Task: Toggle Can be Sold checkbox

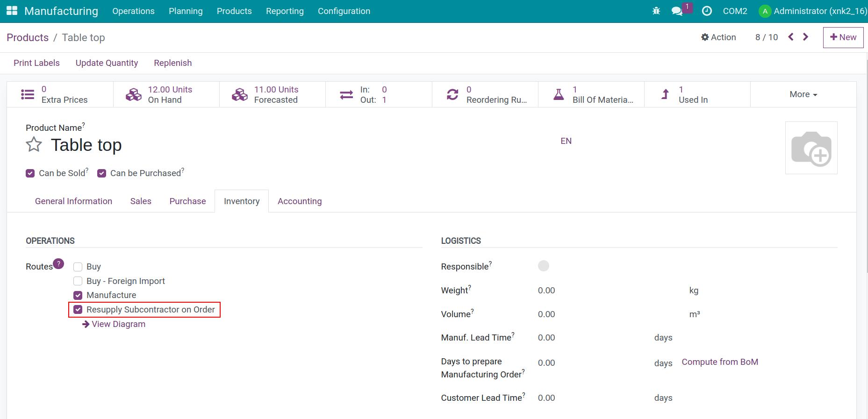Action: click(30, 173)
